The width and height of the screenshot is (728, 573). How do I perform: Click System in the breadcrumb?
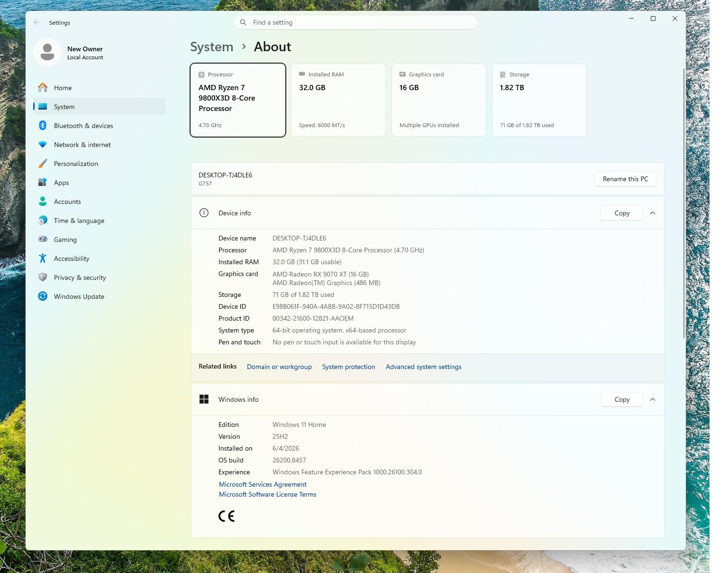coord(212,47)
